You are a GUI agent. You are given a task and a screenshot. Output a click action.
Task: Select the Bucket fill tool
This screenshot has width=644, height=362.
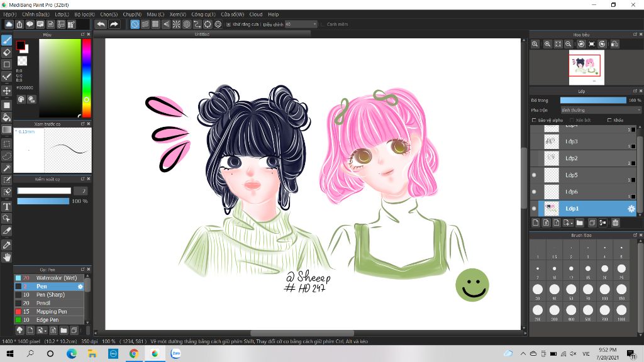6,118
